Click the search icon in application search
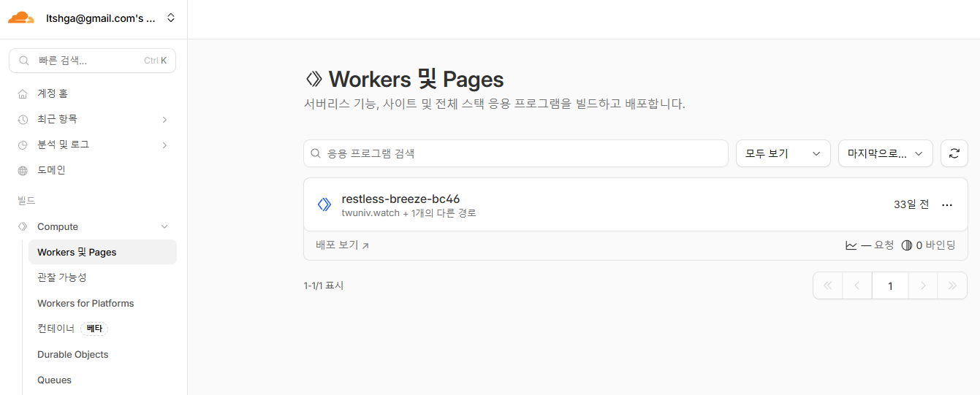Viewport: 980px width, 395px height. pos(316,153)
